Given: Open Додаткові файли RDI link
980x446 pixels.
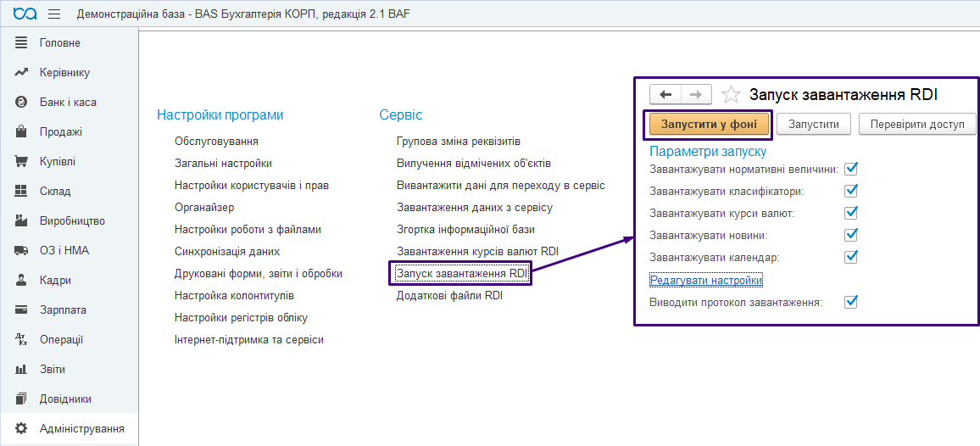Looking at the screenshot, I should click(449, 296).
